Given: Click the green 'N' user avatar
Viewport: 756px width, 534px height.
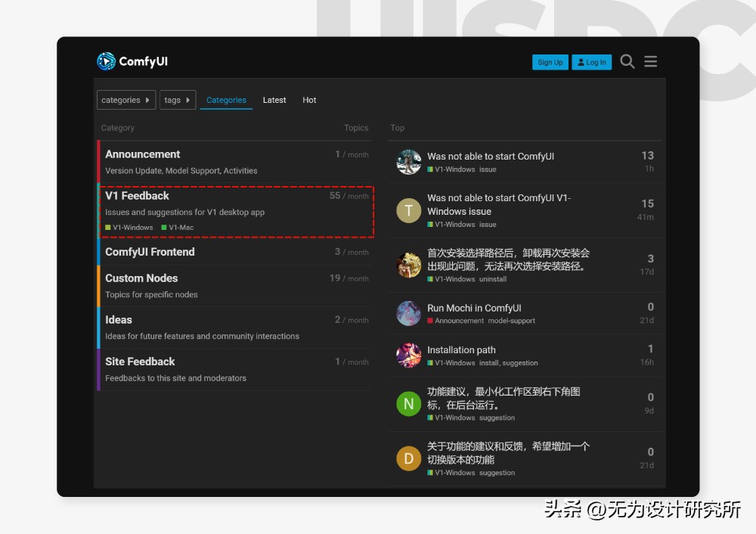Looking at the screenshot, I should (x=408, y=404).
